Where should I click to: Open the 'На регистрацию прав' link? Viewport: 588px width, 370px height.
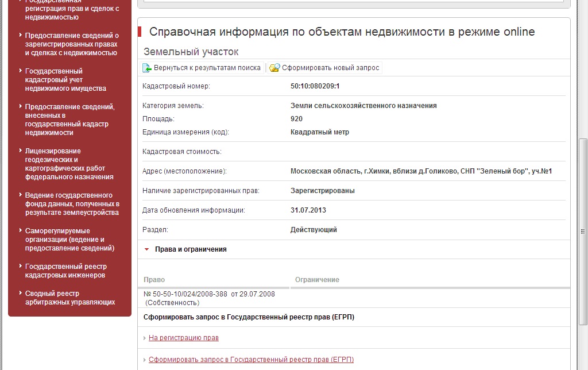pyautogui.click(x=183, y=338)
